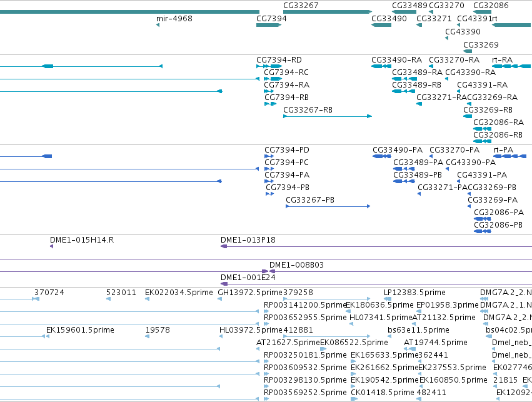Select protein rt-PA label
The image size is (532, 402).
point(503,150)
